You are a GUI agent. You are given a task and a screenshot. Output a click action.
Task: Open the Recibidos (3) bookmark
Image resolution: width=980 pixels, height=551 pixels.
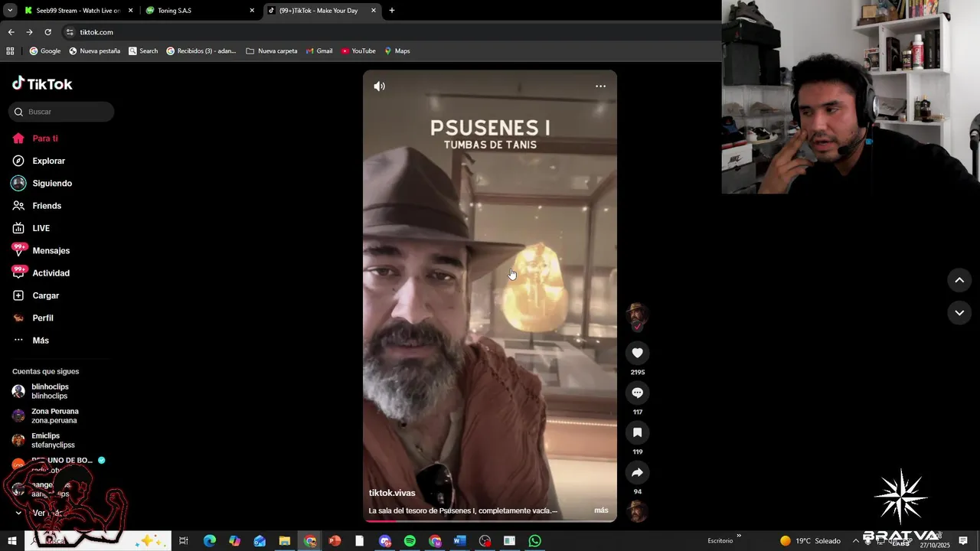point(201,51)
